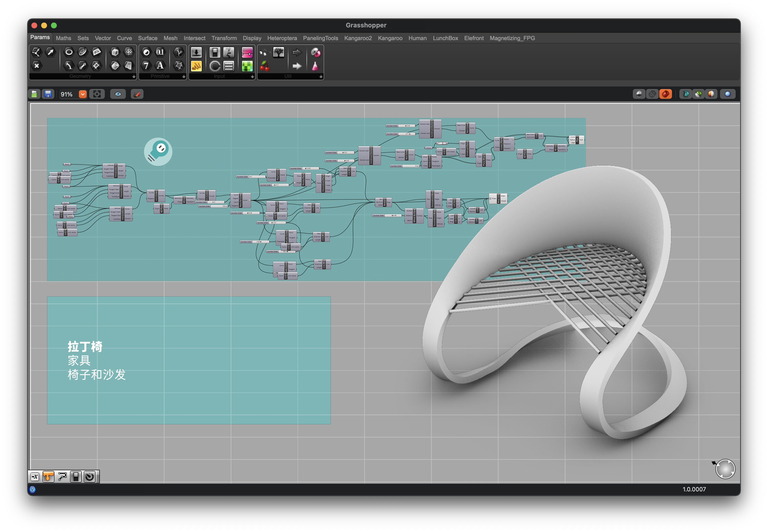Toggle the eye preview visibility button
The width and height of the screenshot is (768, 532).
118,94
